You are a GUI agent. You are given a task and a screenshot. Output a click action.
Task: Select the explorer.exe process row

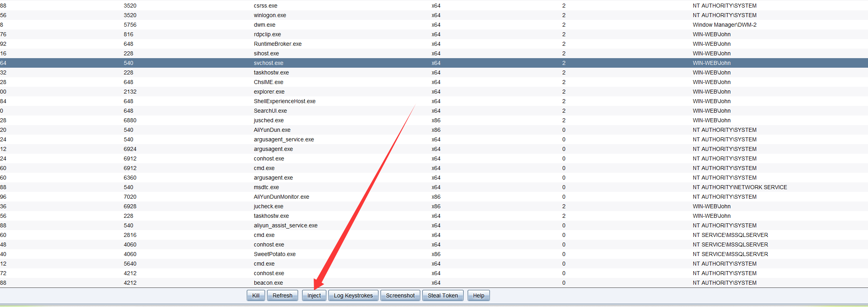(269, 92)
